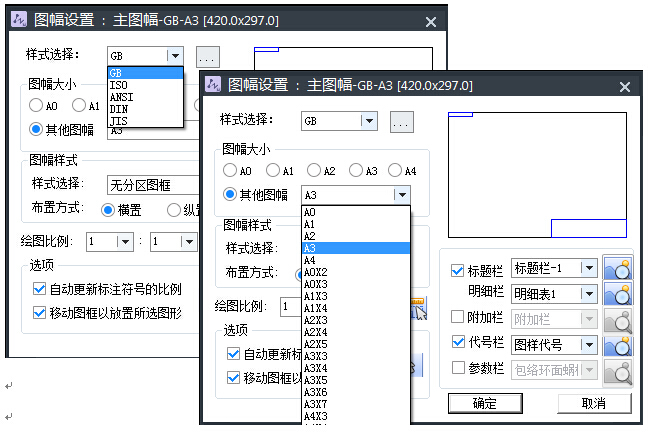Expand the 标题栏-1 dropdown
The height and width of the screenshot is (433, 651).
(589, 268)
